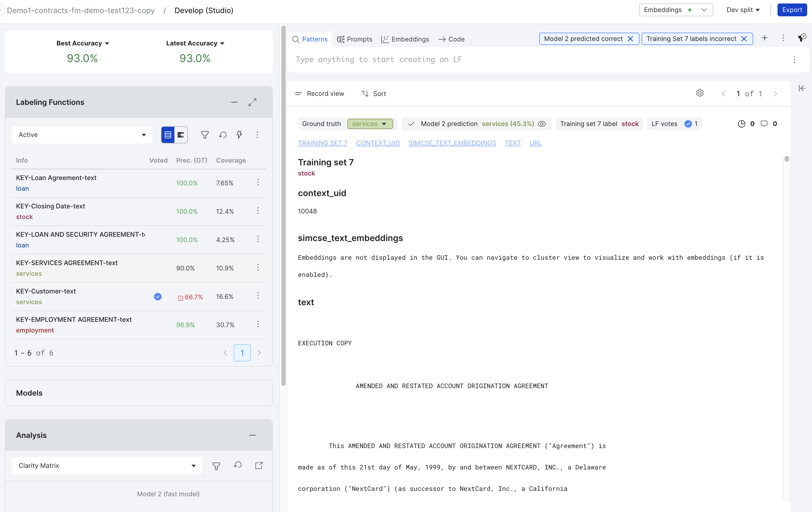The image size is (812, 512).
Task: Jump to TRAINING SET 7 field link
Action: point(323,143)
